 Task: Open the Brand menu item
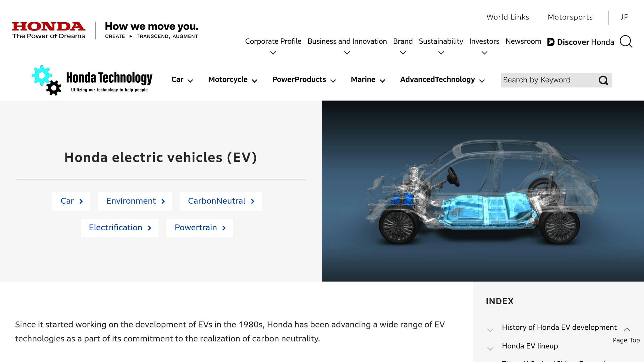click(403, 41)
